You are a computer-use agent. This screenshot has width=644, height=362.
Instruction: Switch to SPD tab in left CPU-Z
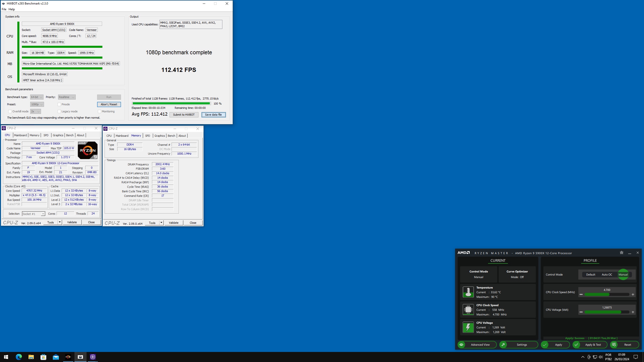click(46, 135)
